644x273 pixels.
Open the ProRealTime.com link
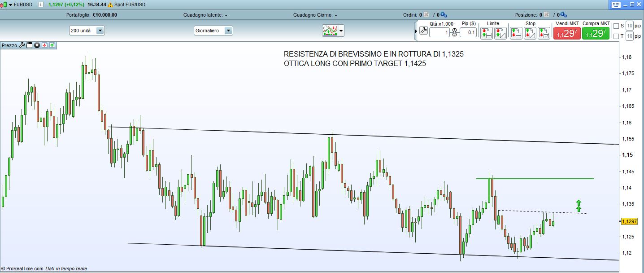click(x=22, y=269)
